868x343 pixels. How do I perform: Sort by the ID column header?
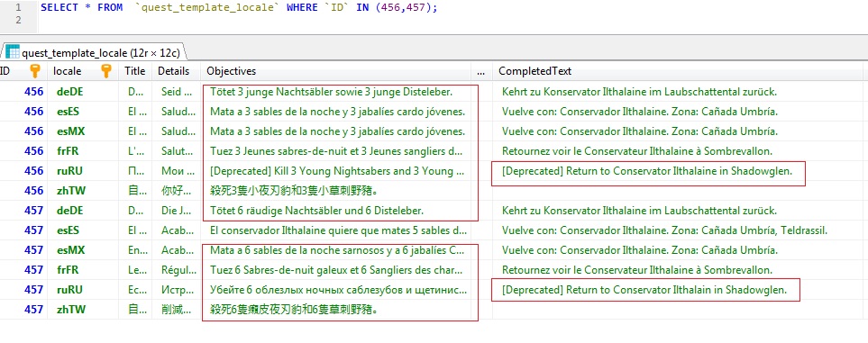pyautogui.click(x=23, y=71)
